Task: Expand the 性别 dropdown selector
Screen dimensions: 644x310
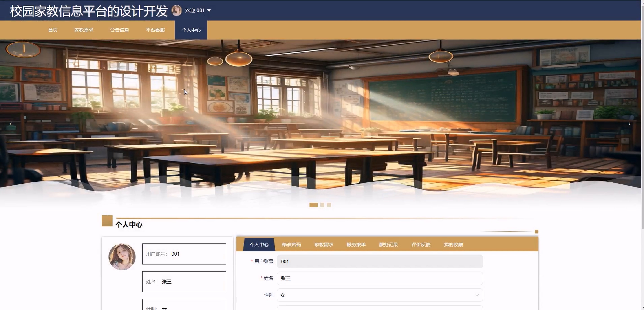Action: point(379,295)
